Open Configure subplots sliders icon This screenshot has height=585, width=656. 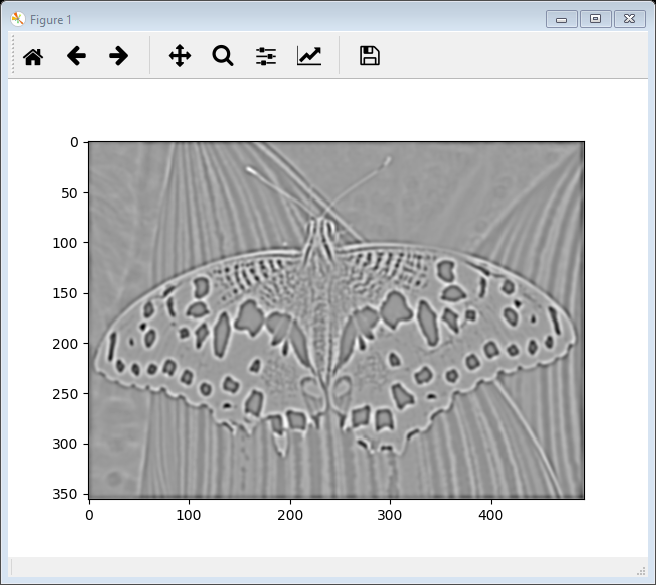[x=266, y=56]
